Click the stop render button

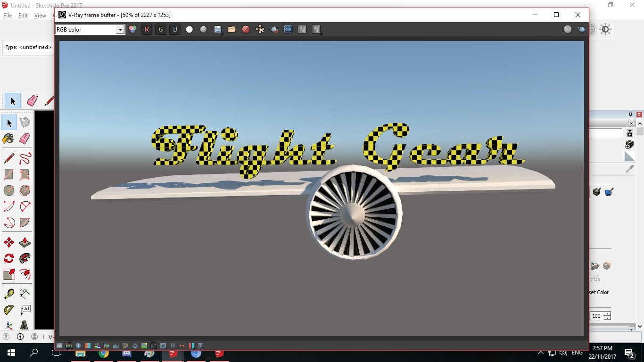568,29
